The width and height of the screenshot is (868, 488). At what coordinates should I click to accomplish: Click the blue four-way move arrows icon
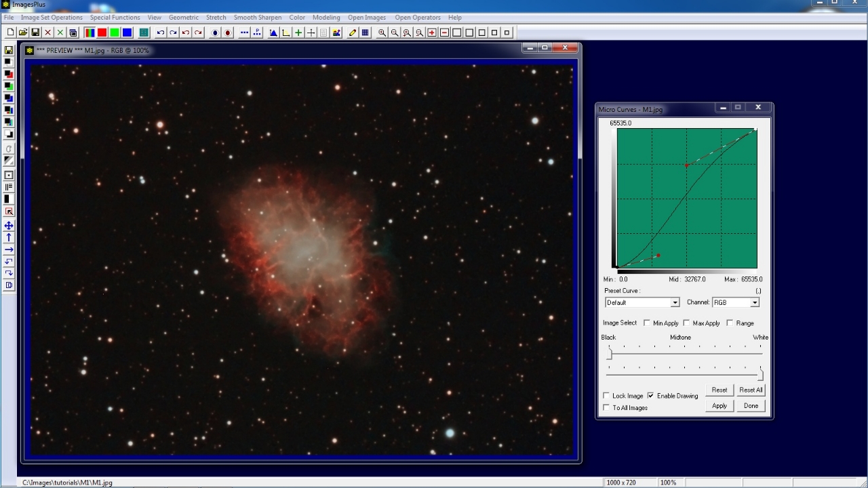(9, 226)
